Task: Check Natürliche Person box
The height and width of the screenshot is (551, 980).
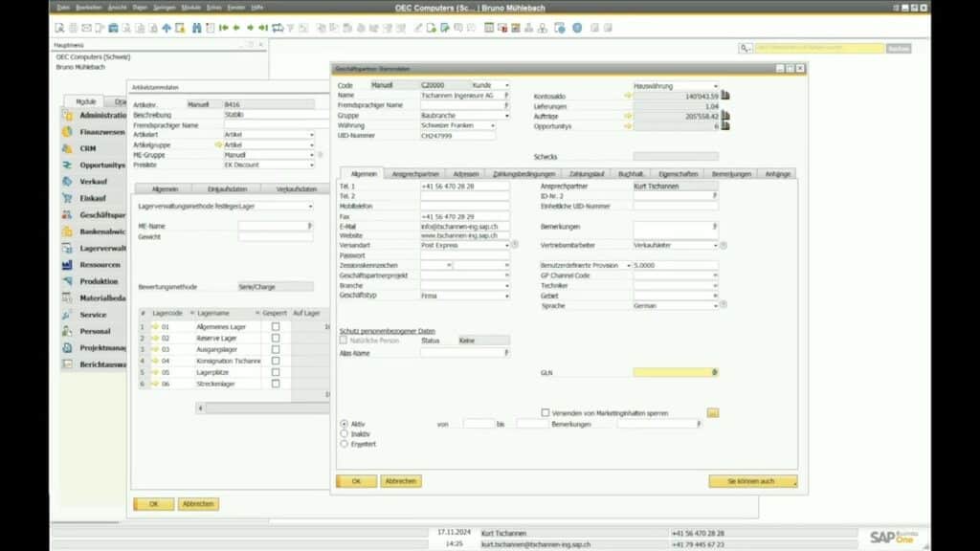Action: (x=344, y=341)
